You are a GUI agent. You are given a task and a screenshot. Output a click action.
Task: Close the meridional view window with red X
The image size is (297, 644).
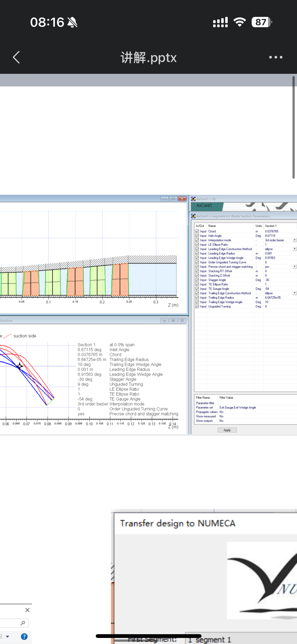(x=182, y=199)
